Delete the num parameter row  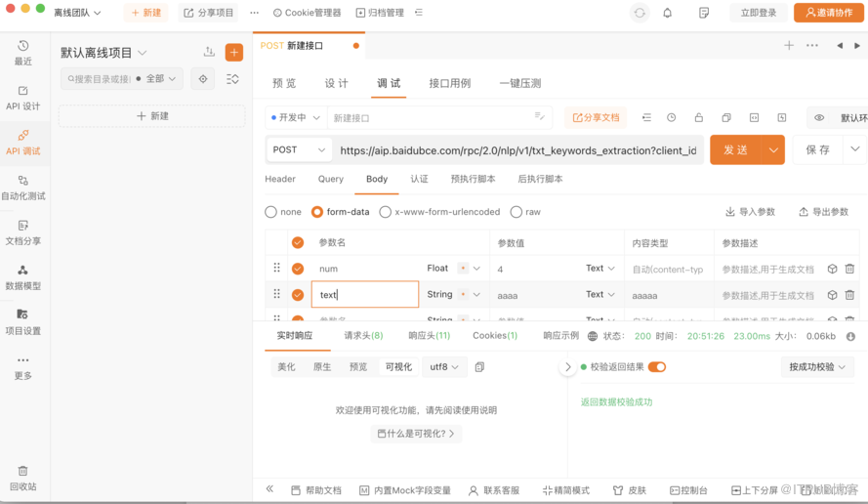coord(849,269)
